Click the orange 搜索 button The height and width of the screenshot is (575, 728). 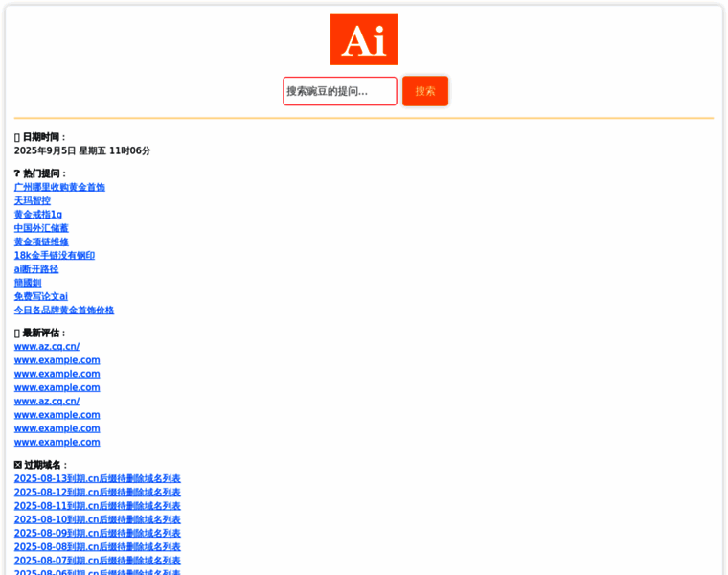point(425,91)
